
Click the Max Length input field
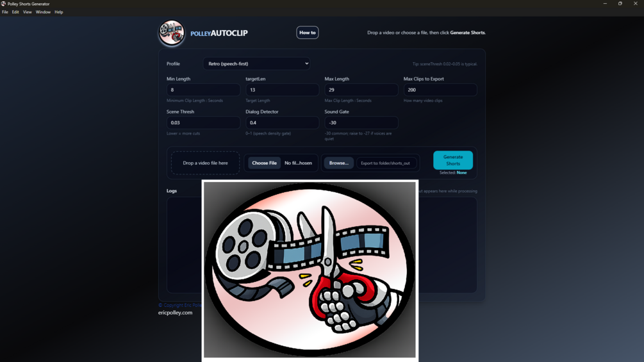point(361,90)
